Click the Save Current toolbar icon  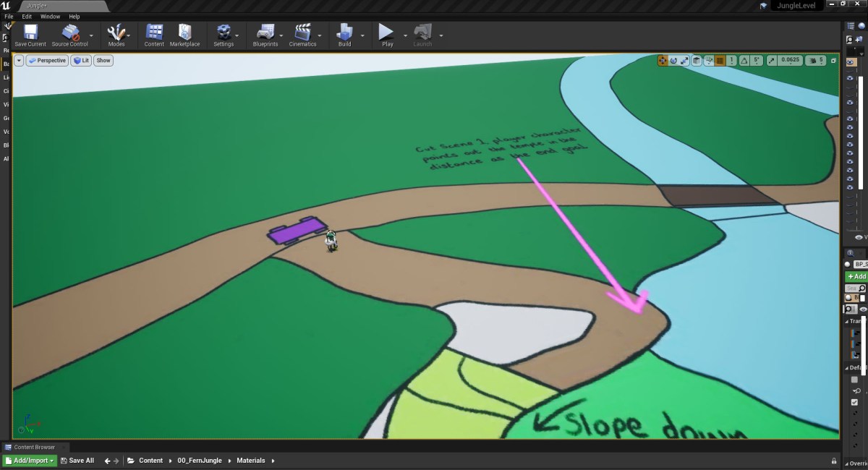[30, 35]
